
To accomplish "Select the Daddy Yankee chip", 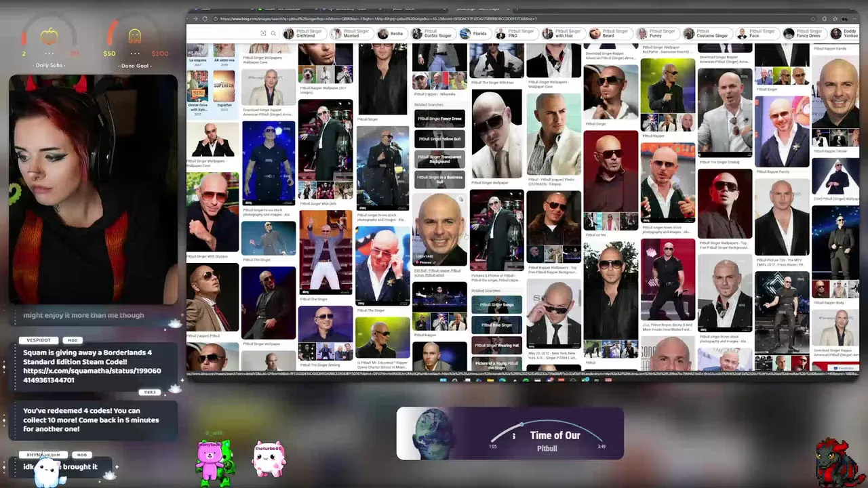I will (x=844, y=33).
